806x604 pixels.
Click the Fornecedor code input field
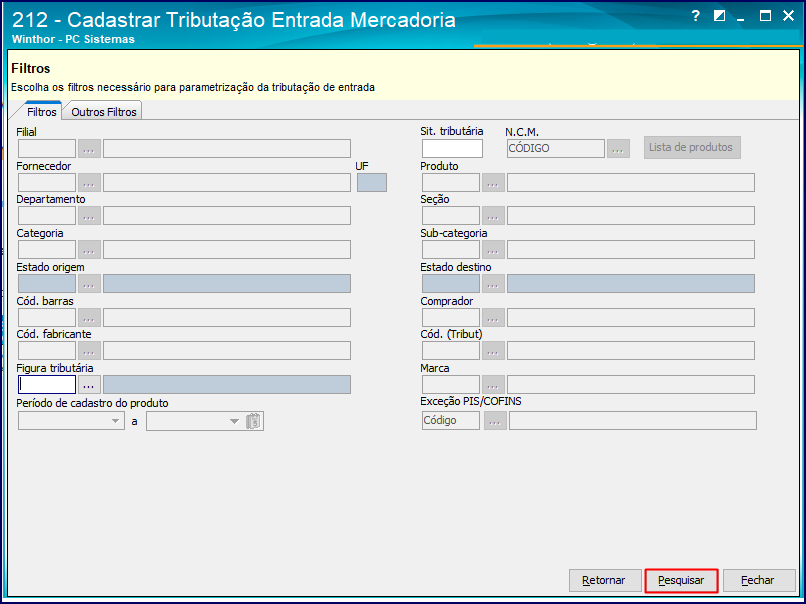(47, 182)
